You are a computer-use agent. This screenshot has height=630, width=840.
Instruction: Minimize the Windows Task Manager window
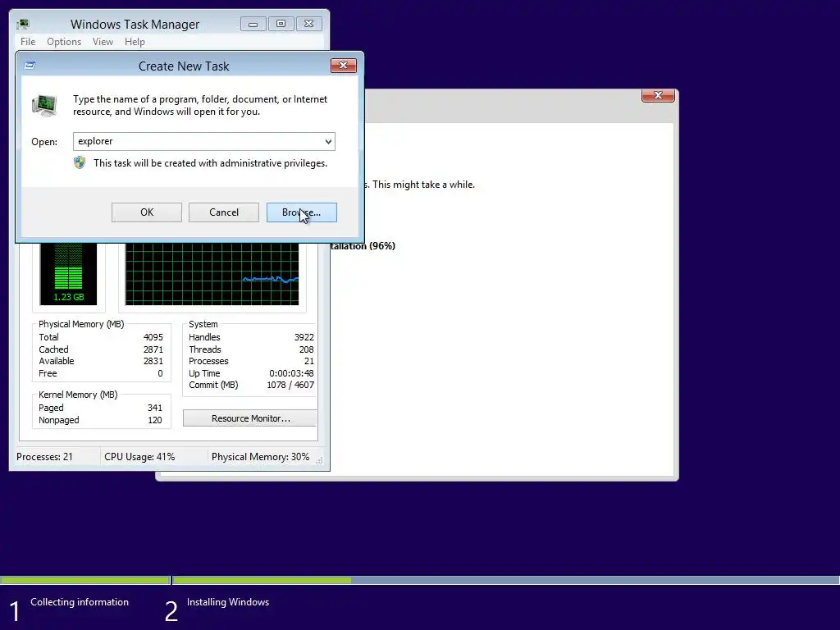(x=253, y=24)
